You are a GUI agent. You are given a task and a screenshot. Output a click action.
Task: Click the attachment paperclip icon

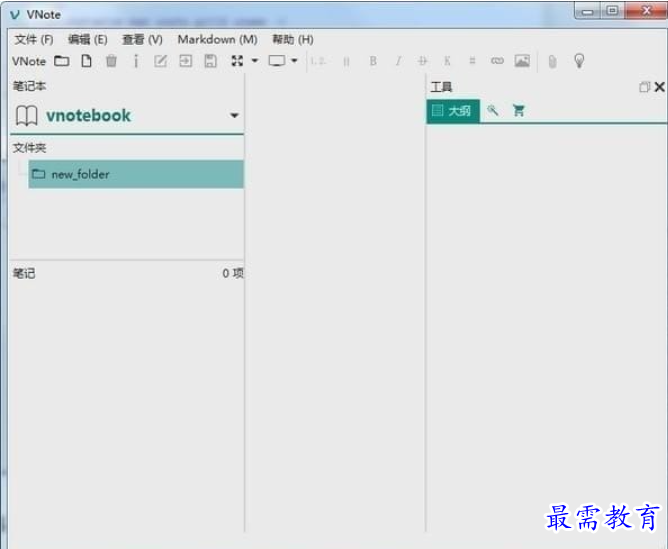click(x=552, y=62)
